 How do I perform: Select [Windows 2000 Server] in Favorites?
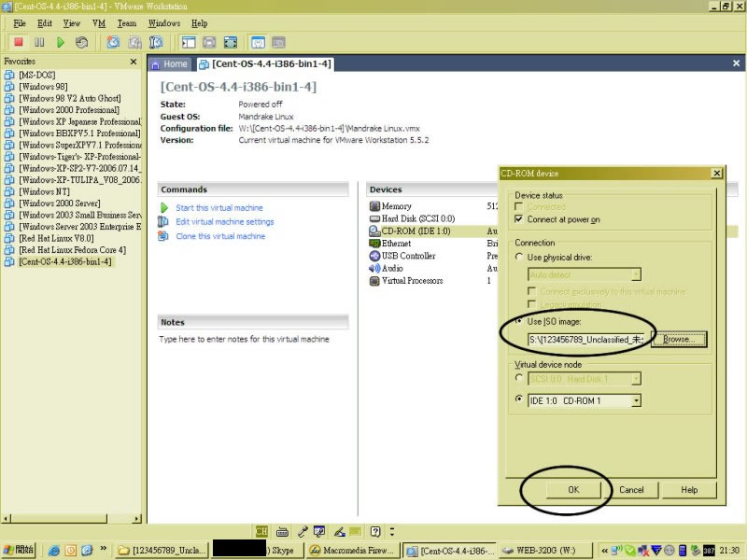[x=60, y=203]
